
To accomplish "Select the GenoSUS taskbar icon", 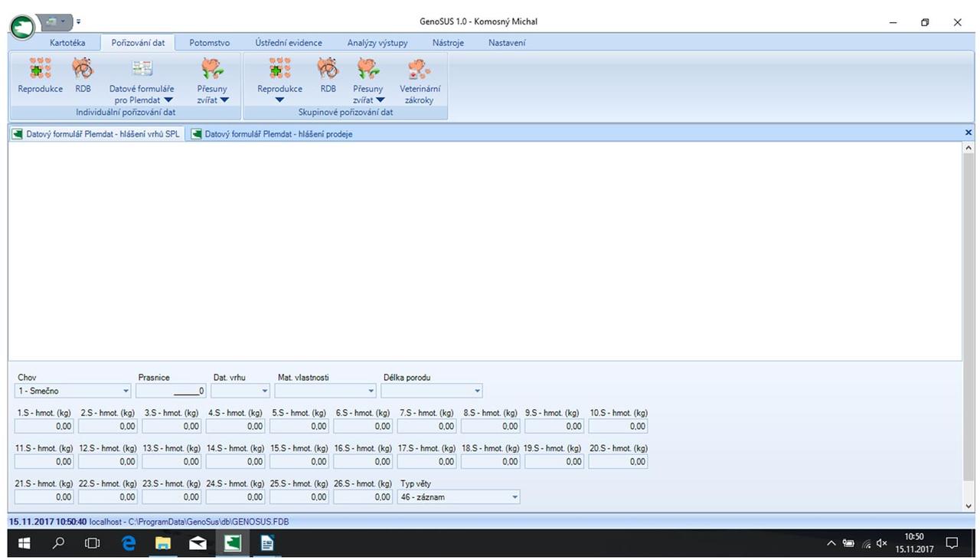I will (x=232, y=543).
